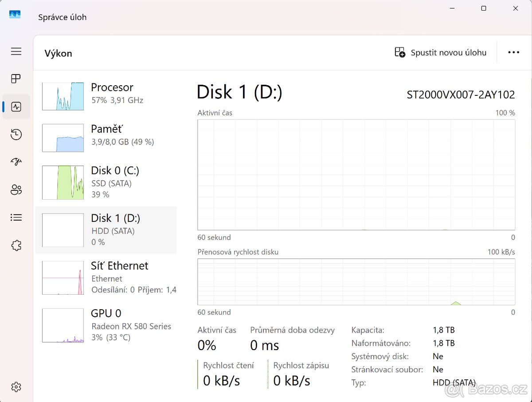Click the Přenosová rychlost disku graph

356,282
